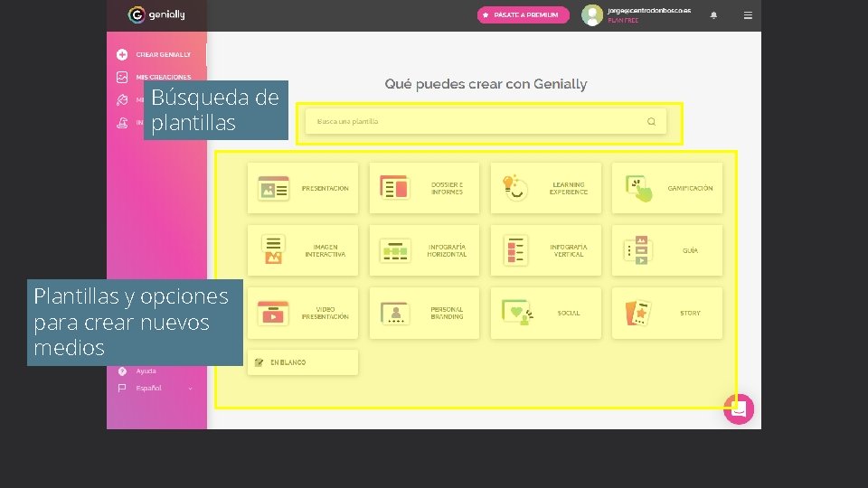Click the plus icon beside Crear Genially
Screen dimensions: 868x488
[x=122, y=54]
